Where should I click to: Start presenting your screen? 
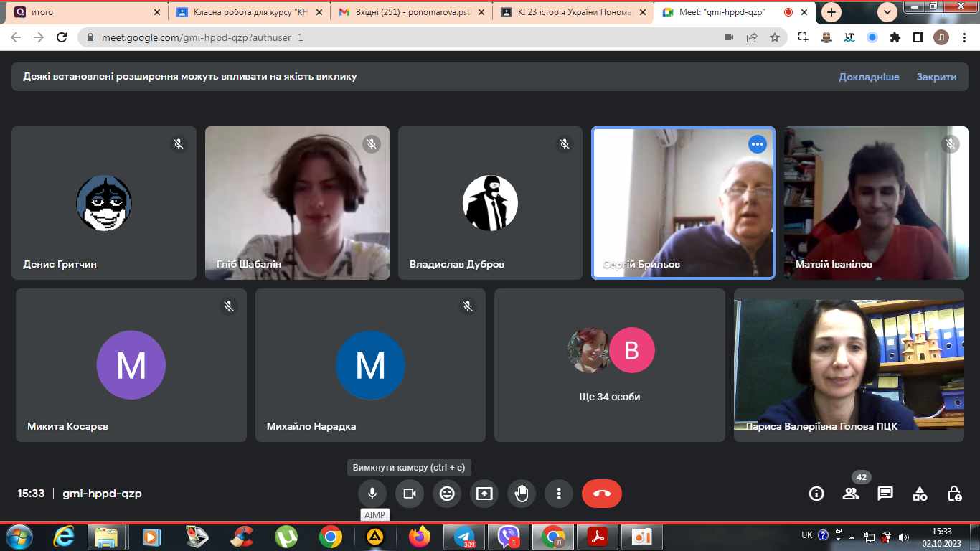coord(484,494)
